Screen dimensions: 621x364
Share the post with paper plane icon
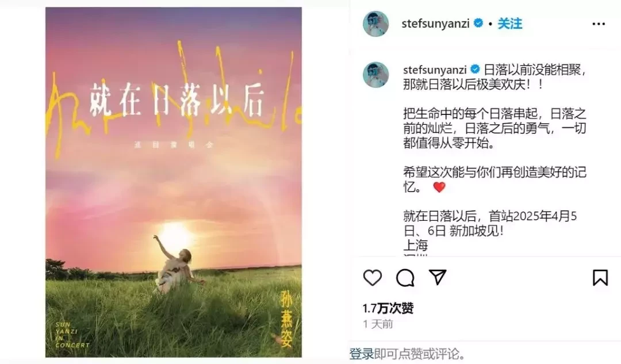438,277
